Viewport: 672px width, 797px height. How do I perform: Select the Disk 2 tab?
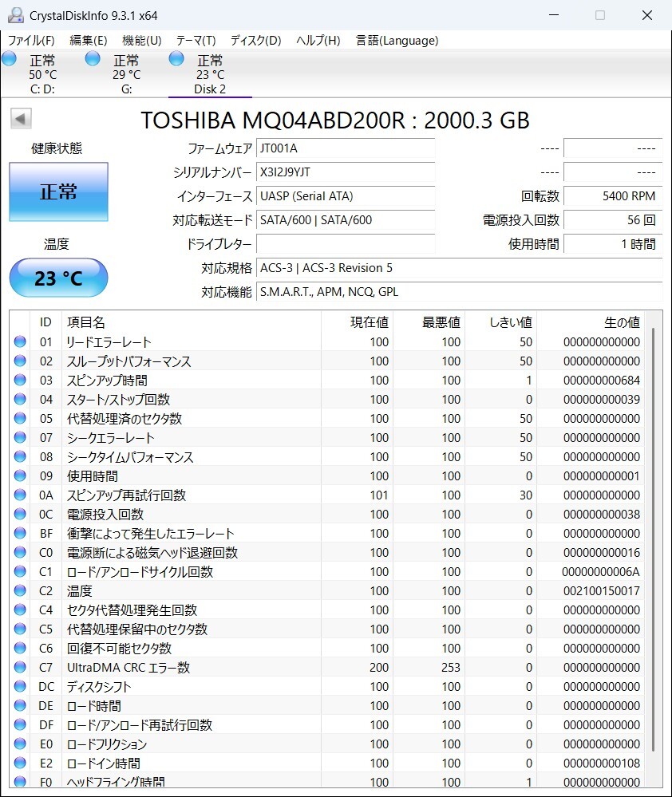click(x=210, y=74)
